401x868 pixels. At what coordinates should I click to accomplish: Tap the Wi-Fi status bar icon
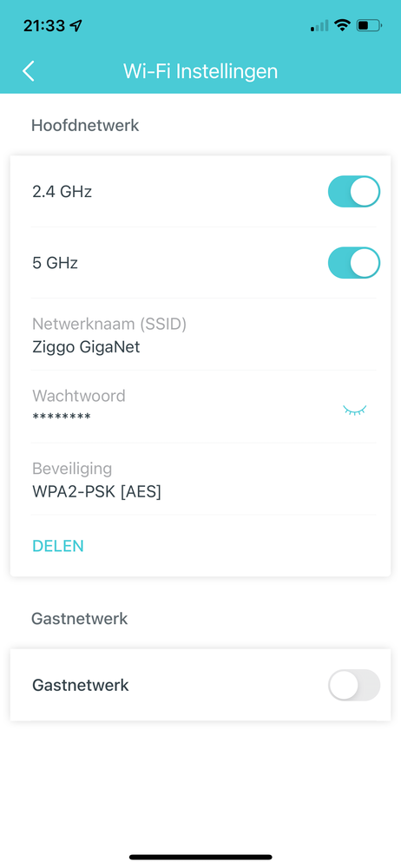[344, 25]
